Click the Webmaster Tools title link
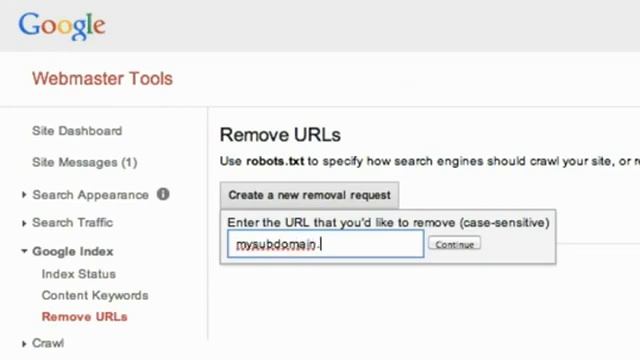Screen dimensions: 640x360 [x=102, y=78]
